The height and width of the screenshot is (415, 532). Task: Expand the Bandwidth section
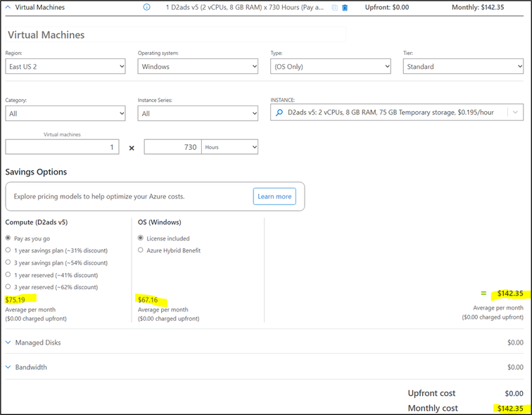pos(8,367)
